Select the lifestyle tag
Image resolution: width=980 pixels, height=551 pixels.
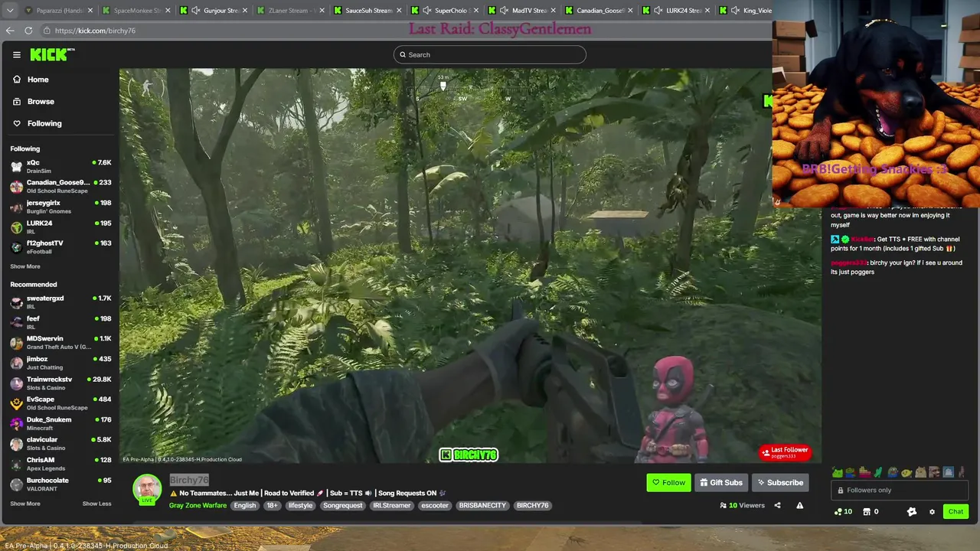click(300, 505)
